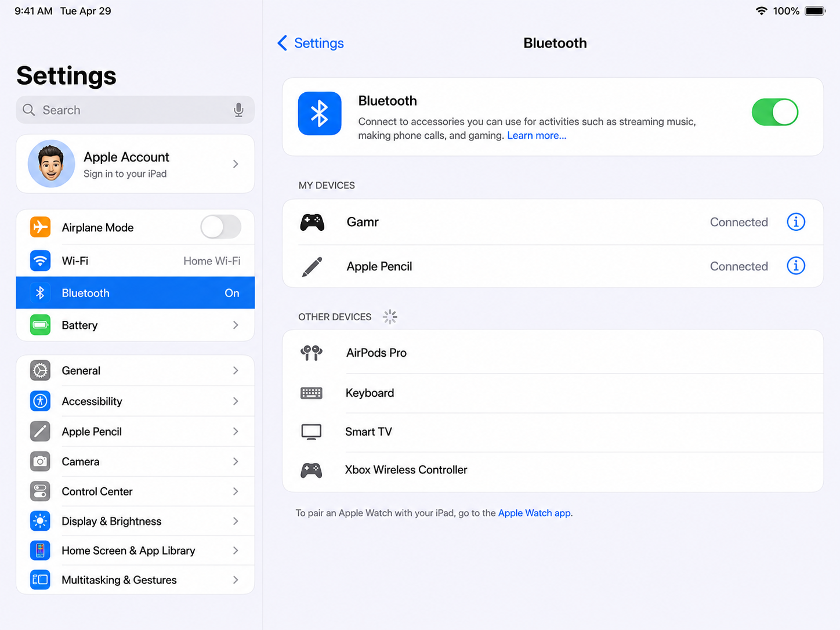Click the 100% battery percentage

(x=786, y=11)
